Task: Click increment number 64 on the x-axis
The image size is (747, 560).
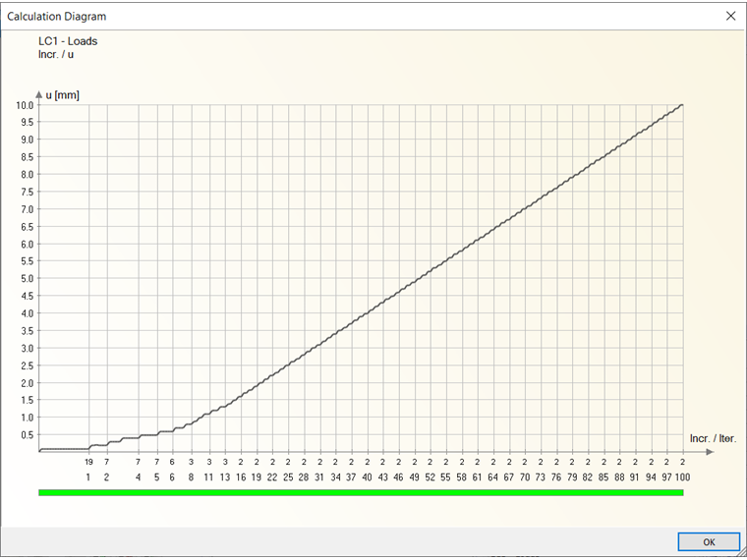Action: click(493, 477)
